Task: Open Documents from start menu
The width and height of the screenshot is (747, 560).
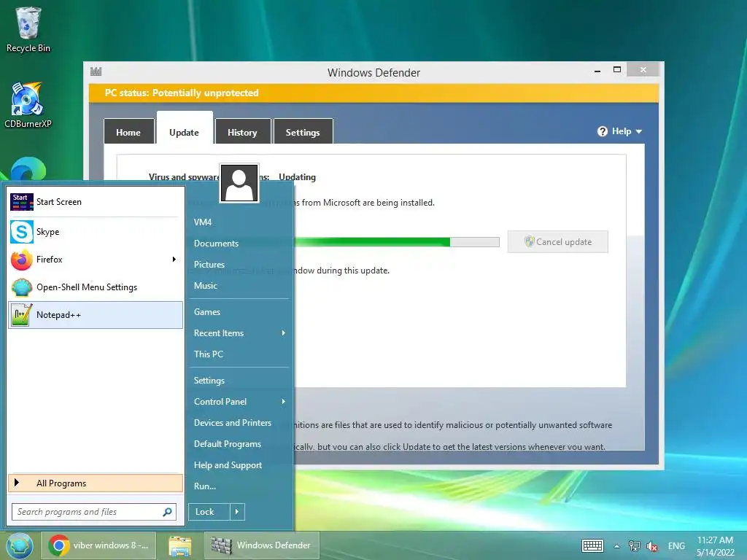Action: tap(216, 244)
